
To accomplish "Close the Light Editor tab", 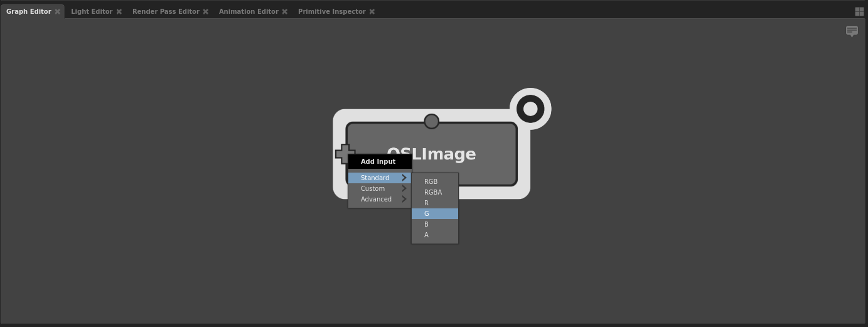I will [119, 11].
